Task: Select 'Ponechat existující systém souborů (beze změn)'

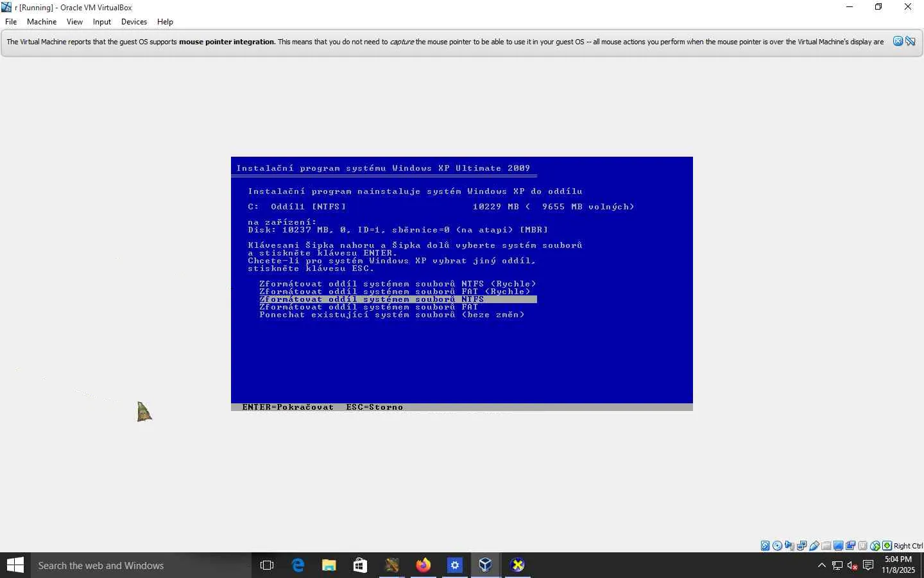Action: [x=392, y=315]
